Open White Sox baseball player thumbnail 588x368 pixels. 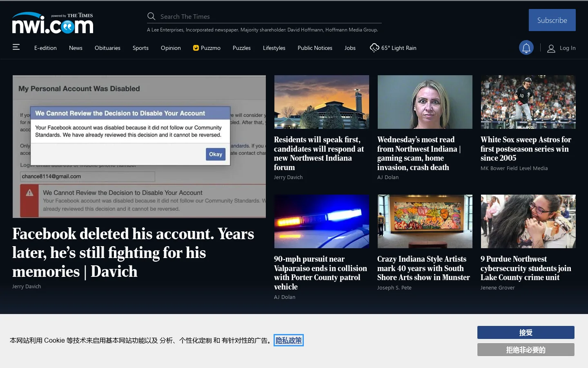(x=528, y=102)
